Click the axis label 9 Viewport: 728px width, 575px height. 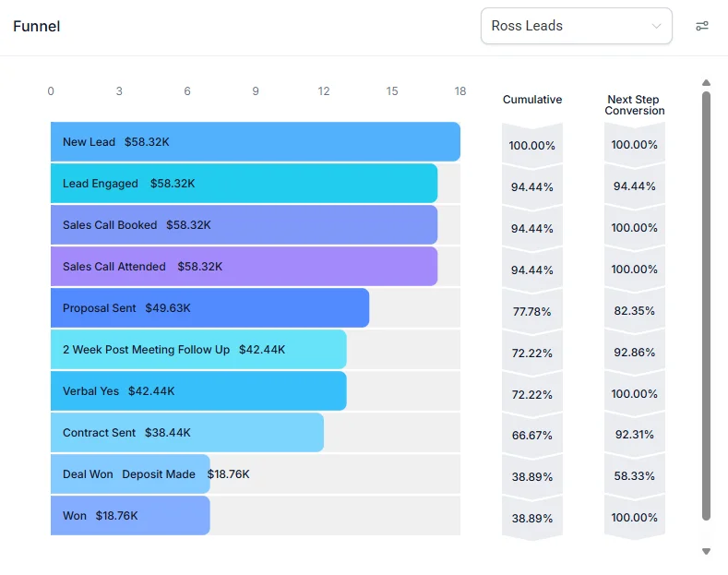pyautogui.click(x=256, y=91)
